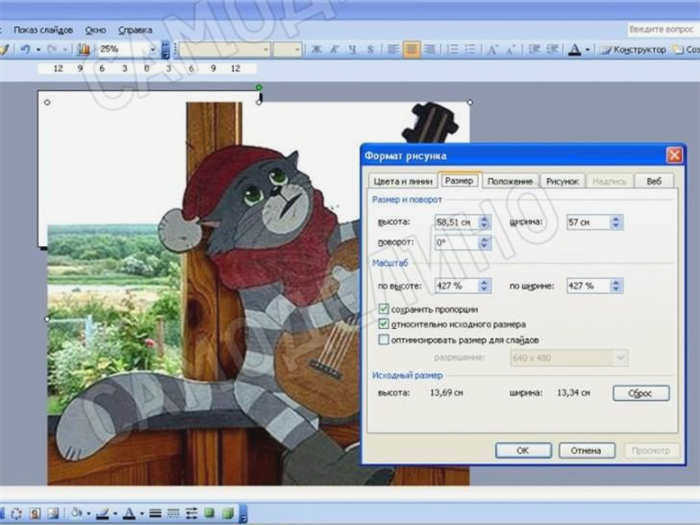Viewport: 700px width, 525px height.
Task: Expand the line color dropdown arrow
Action: tap(115, 514)
